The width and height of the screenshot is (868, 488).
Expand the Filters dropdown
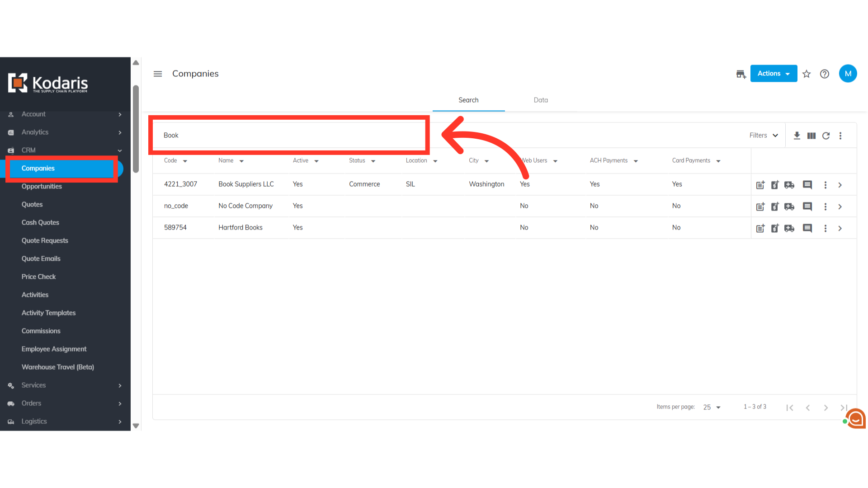tap(764, 136)
